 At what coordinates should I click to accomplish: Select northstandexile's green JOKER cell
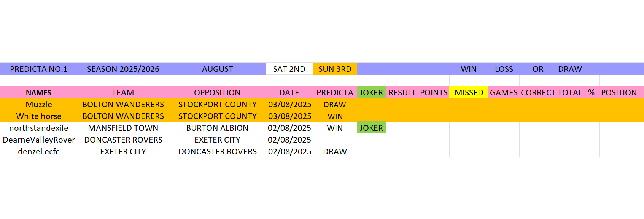pos(371,128)
